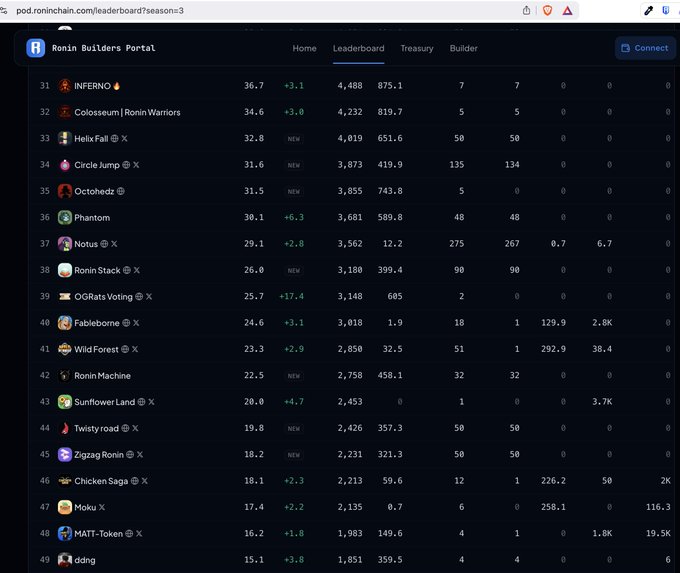Click the Phantom project avatar

coord(65,217)
